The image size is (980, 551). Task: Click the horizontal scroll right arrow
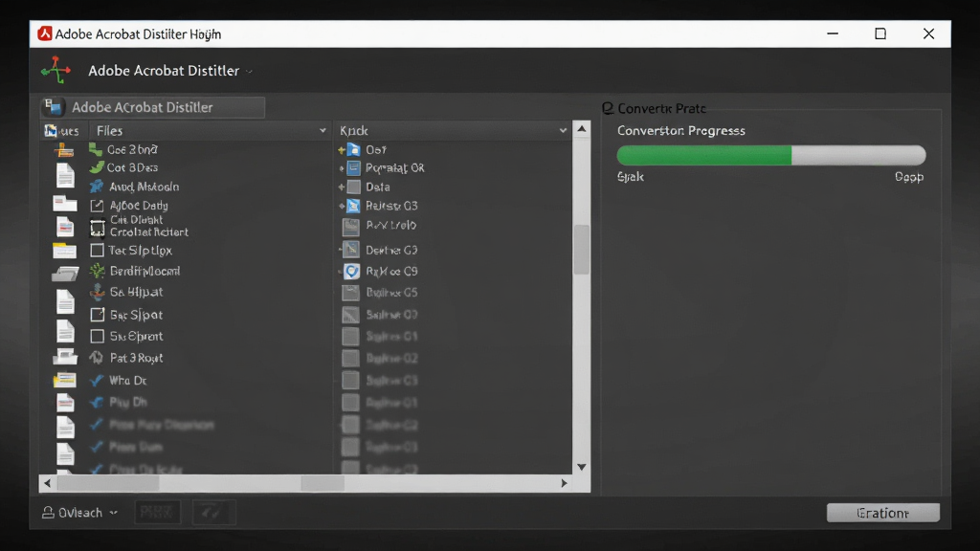click(564, 483)
